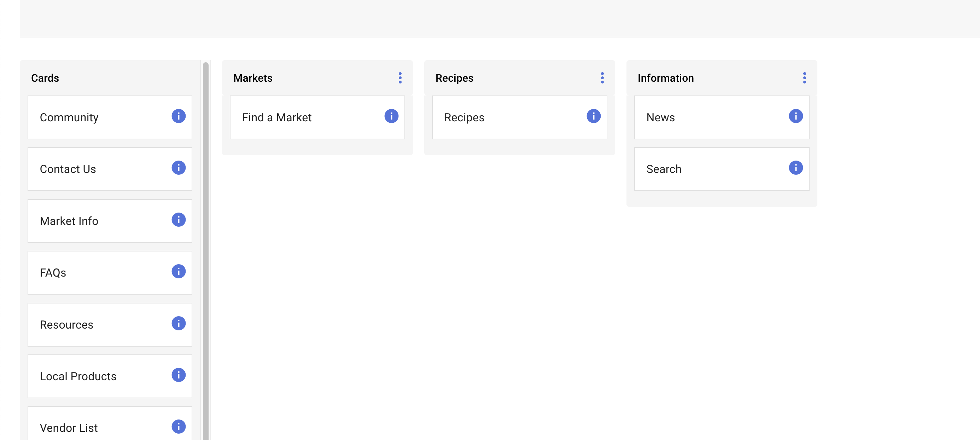Screen dimensions: 980x440
Task: Open the Information column kebab menu
Action: click(804, 78)
